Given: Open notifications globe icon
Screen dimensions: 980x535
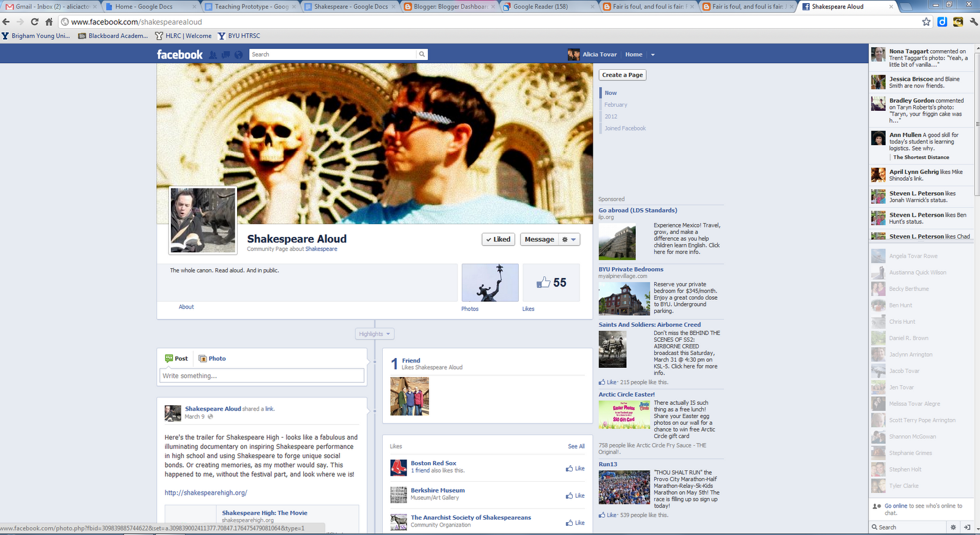Looking at the screenshot, I should point(238,54).
